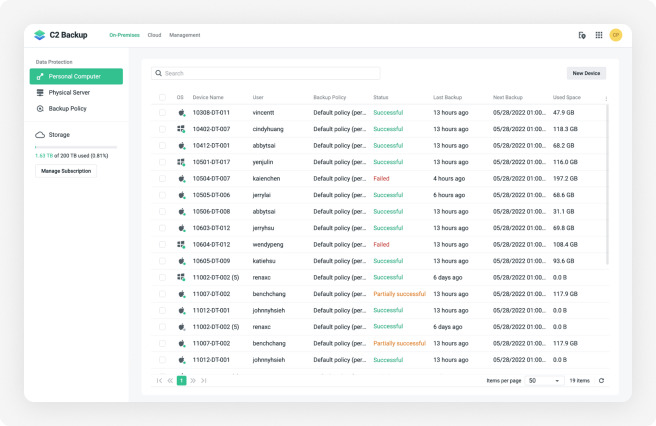The height and width of the screenshot is (426, 656).
Task: Open the Items per page dropdown
Action: tap(545, 381)
